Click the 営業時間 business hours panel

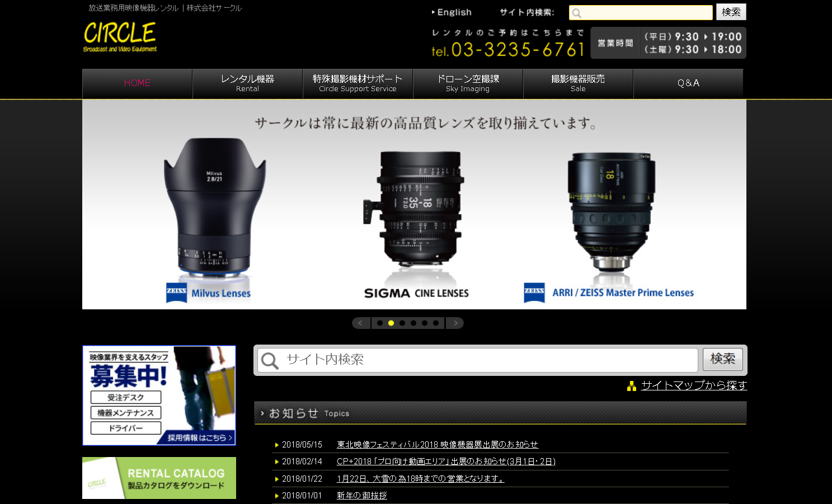tap(668, 43)
